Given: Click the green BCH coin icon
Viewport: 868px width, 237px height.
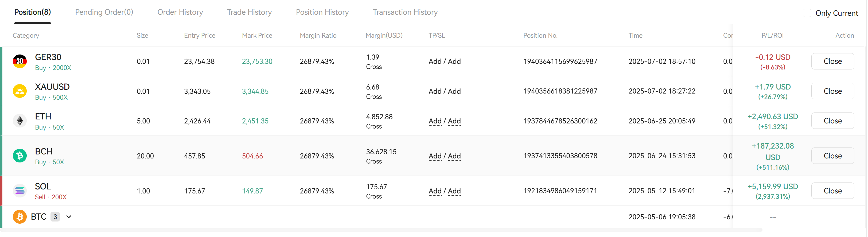Looking at the screenshot, I should point(20,156).
